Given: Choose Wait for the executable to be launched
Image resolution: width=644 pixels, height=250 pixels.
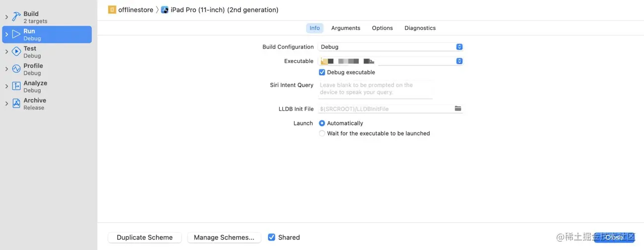Looking at the screenshot, I should pyautogui.click(x=322, y=133).
